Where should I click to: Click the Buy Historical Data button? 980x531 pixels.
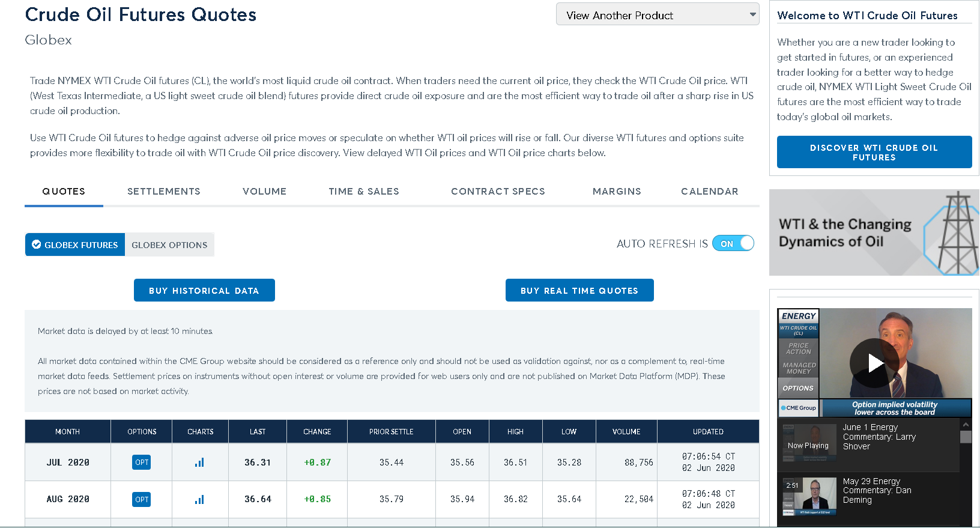click(204, 290)
